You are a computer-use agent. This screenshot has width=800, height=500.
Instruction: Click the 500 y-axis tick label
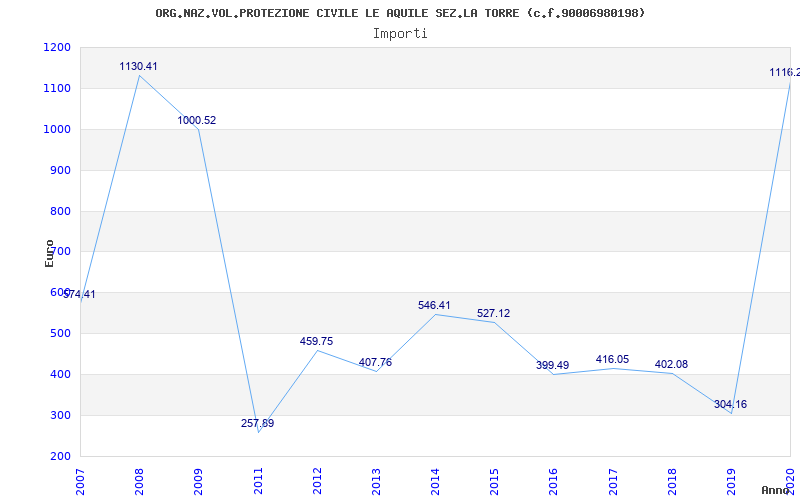(x=60, y=334)
